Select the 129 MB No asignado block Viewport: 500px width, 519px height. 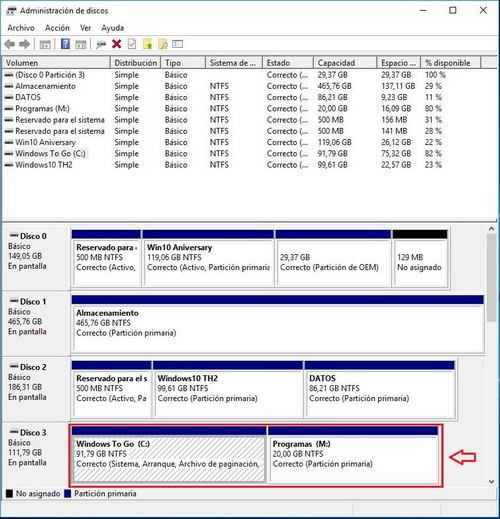point(420,258)
